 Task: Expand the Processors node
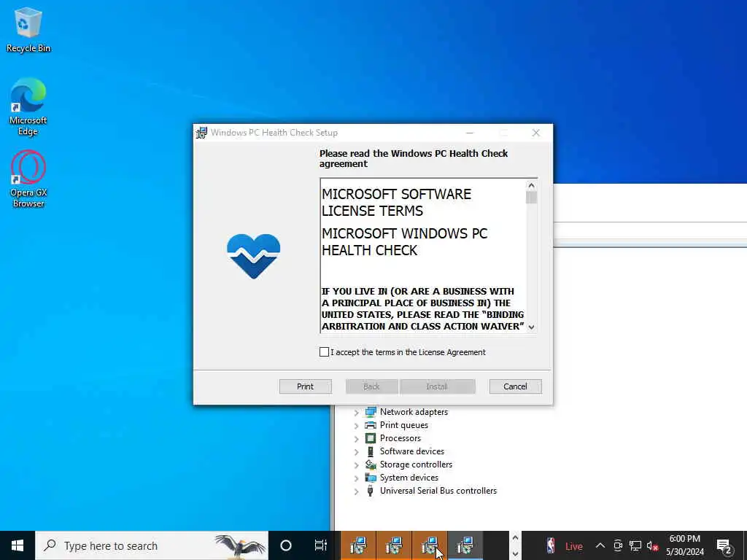[356, 438]
